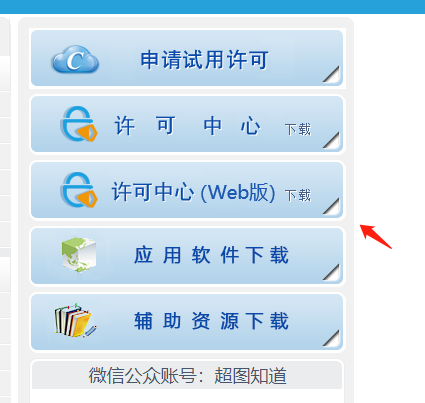Click the stack of books icon
Screen dimensions: 425x403
coord(76,320)
